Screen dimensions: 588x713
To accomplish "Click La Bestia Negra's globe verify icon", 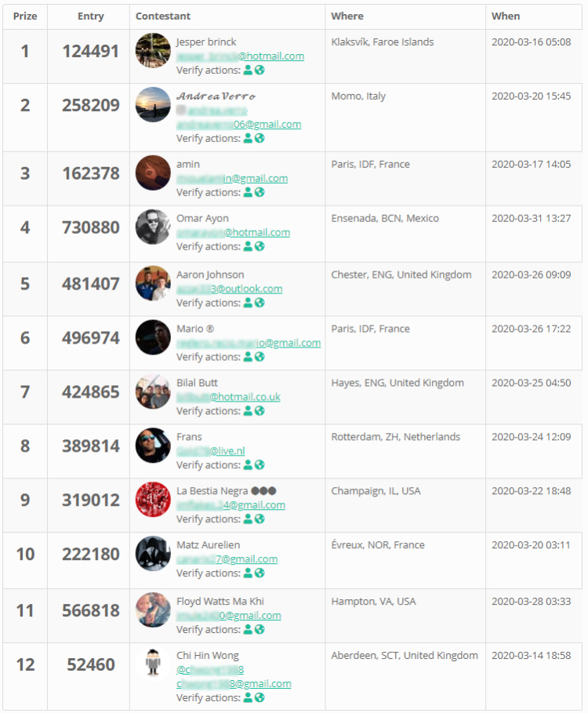I will (x=260, y=518).
